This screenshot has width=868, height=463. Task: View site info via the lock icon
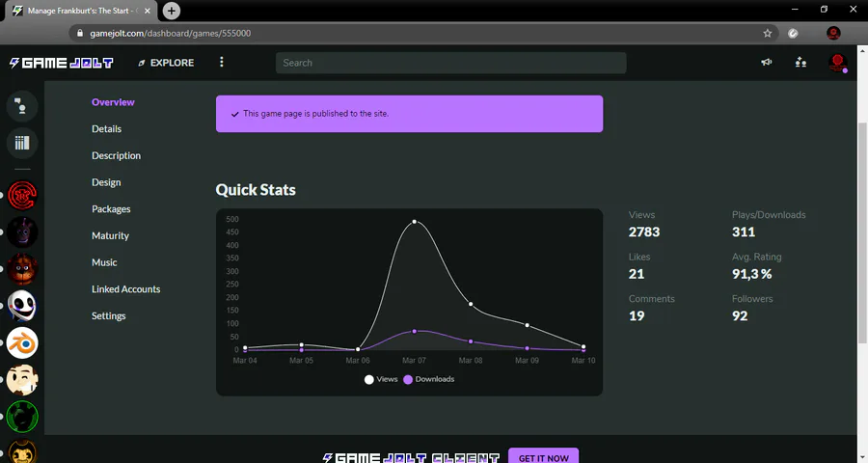coord(80,33)
